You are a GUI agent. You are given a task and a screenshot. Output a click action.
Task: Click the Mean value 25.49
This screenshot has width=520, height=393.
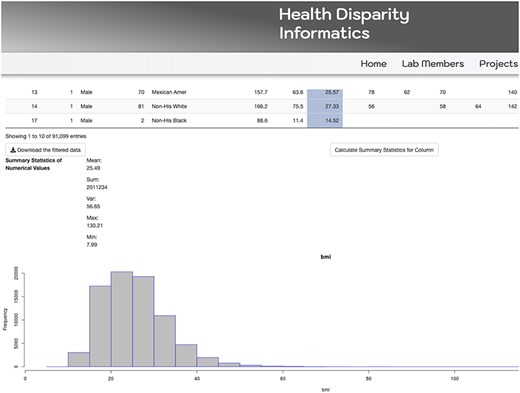(93, 168)
